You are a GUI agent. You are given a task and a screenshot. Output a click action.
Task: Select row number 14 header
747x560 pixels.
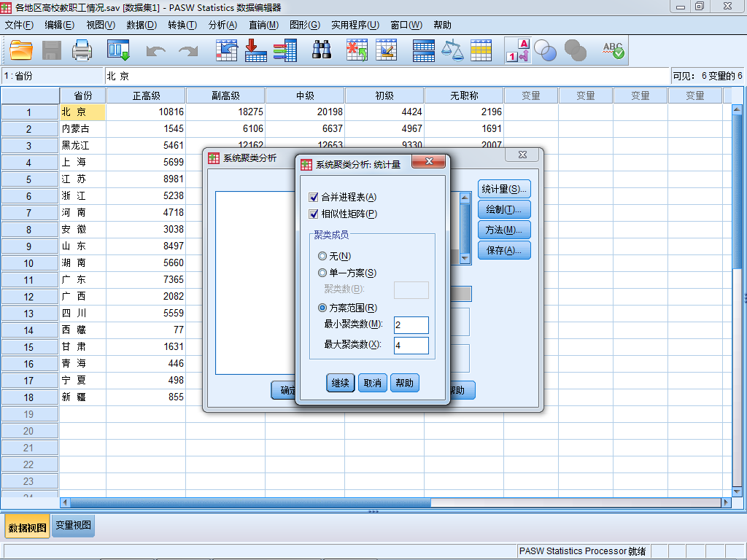(x=29, y=330)
